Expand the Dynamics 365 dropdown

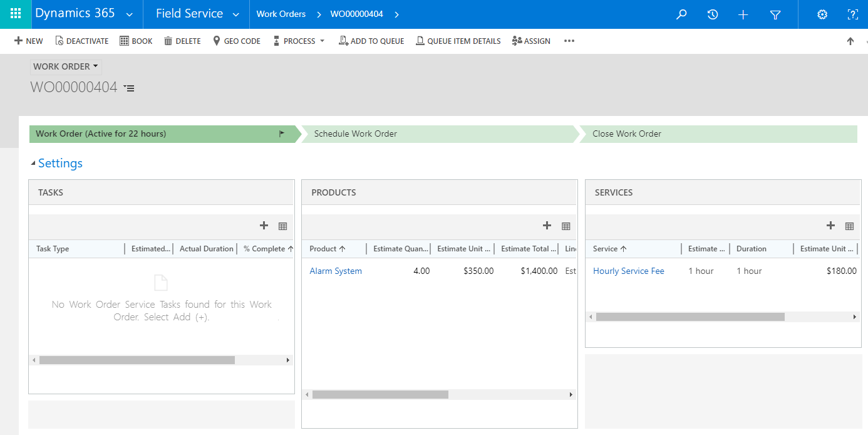[x=129, y=14]
